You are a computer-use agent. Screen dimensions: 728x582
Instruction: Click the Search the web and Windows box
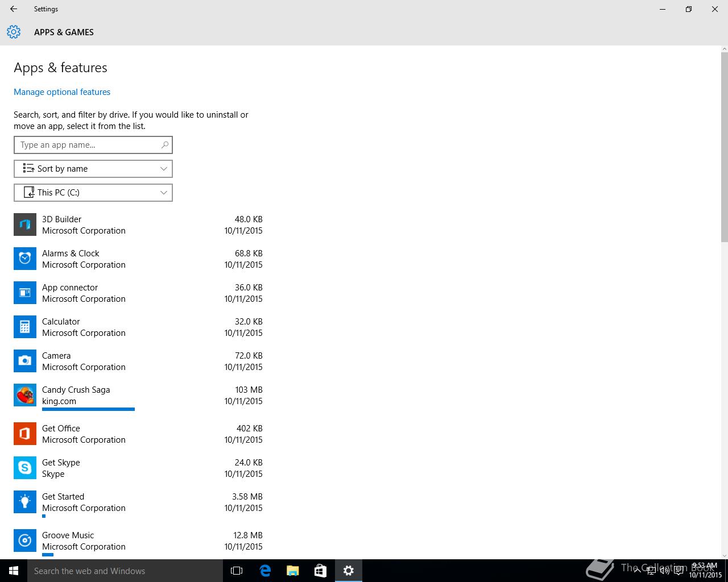[x=125, y=571]
